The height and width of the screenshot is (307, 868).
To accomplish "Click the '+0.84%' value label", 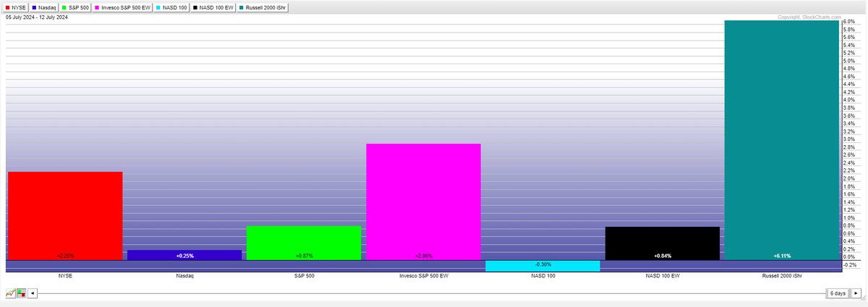I will tap(662, 256).
